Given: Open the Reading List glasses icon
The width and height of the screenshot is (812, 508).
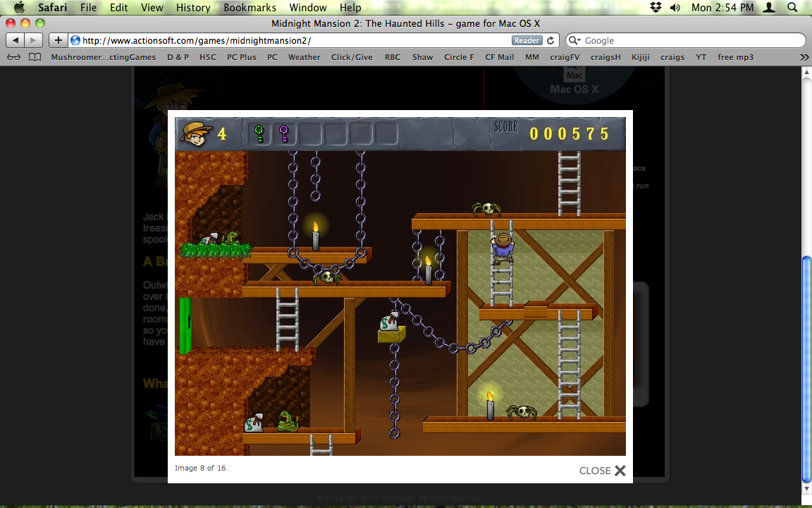Looking at the screenshot, I should [13, 57].
